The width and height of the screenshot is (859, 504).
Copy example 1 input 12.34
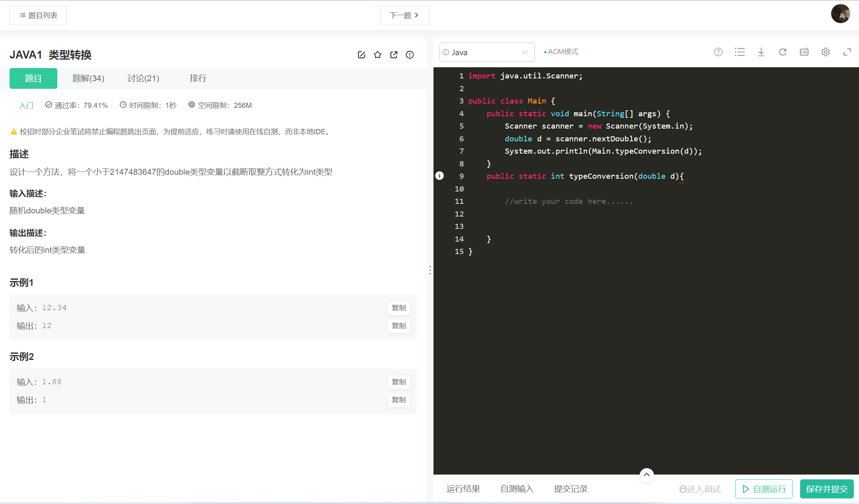click(x=398, y=308)
